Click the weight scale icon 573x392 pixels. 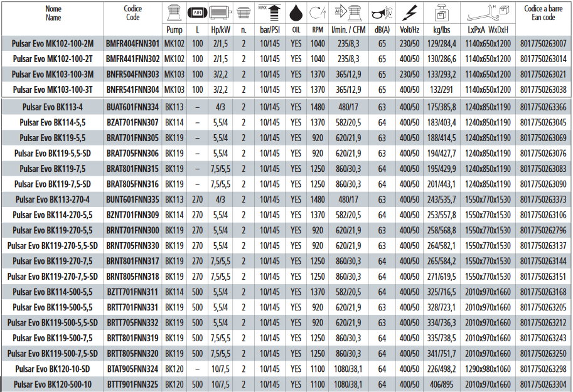(x=441, y=14)
